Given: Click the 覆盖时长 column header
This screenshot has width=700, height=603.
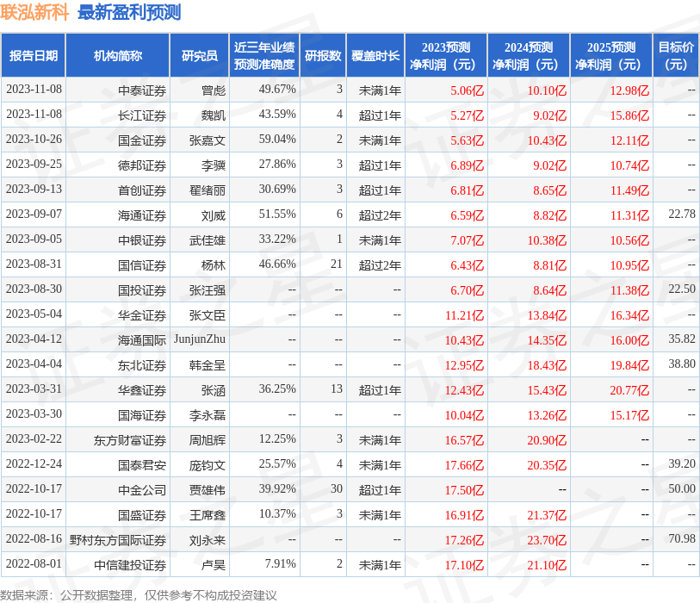Looking at the screenshot, I should click(x=375, y=55).
